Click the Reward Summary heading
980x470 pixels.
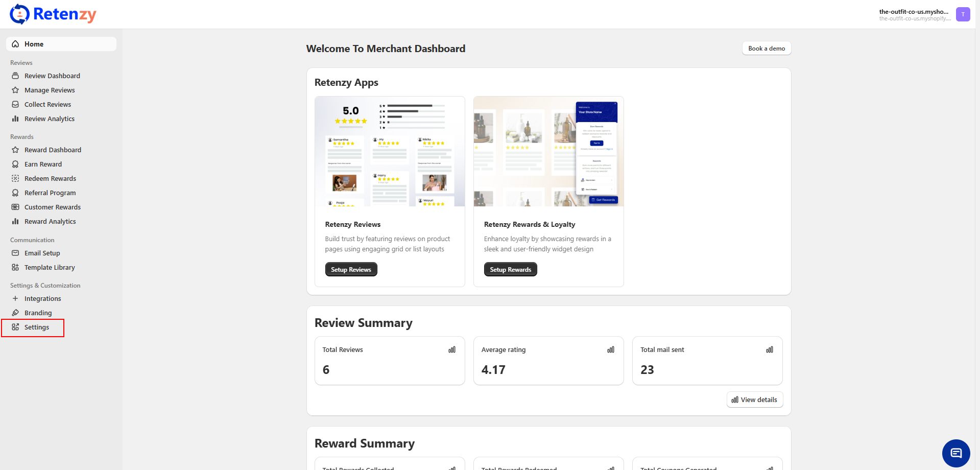pos(365,443)
